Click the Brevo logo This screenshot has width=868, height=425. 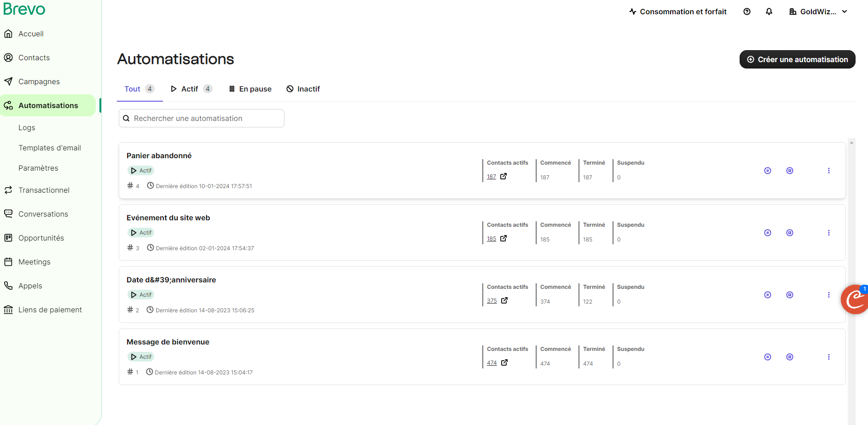pos(24,8)
